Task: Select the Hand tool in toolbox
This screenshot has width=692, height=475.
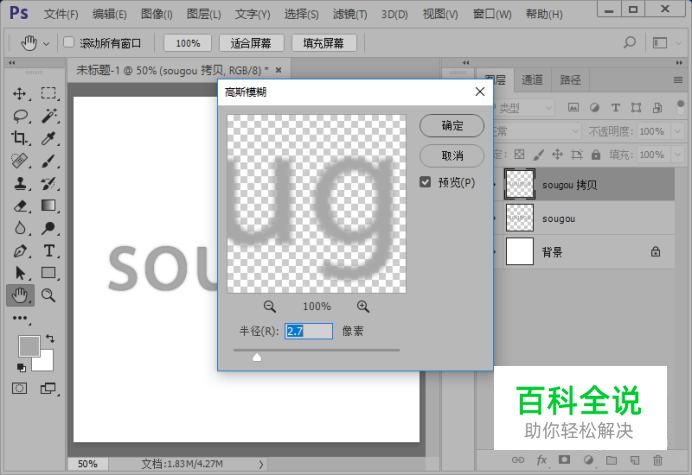Action: 20,295
